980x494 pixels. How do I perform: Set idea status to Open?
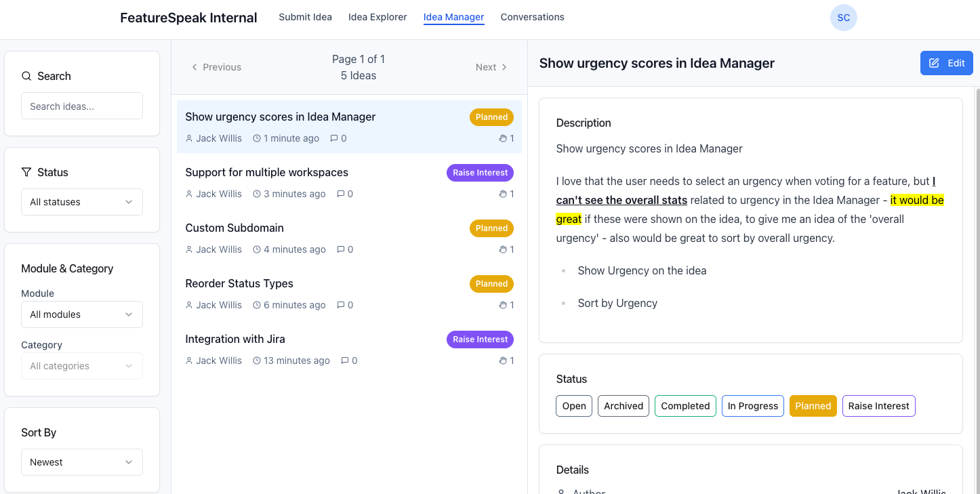(x=574, y=406)
